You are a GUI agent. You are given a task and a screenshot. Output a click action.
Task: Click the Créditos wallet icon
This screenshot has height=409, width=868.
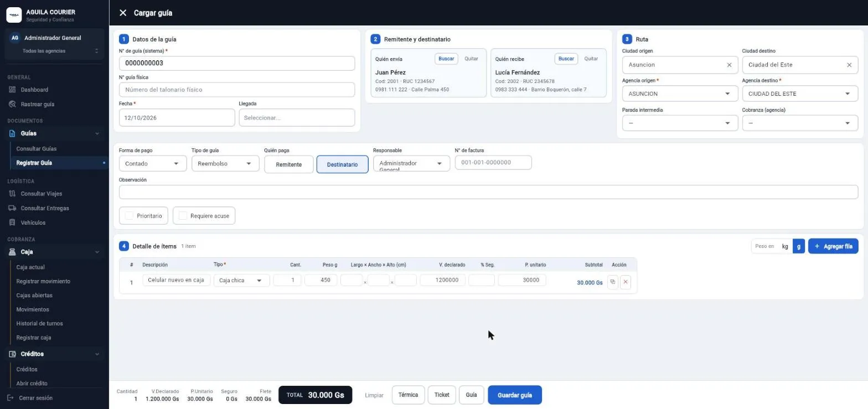(x=12, y=354)
